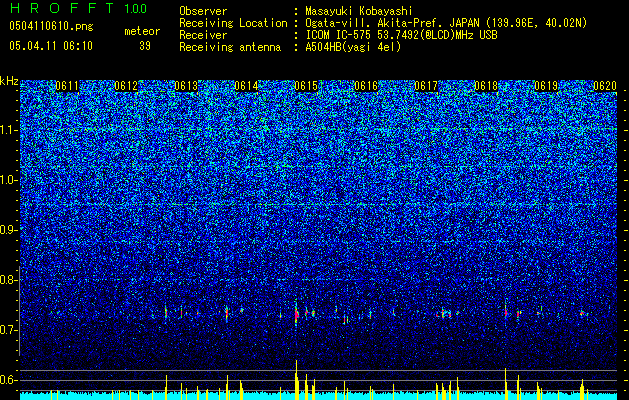Click the yellow power spike just after 0618
The image size is (629, 400).
pos(505,384)
